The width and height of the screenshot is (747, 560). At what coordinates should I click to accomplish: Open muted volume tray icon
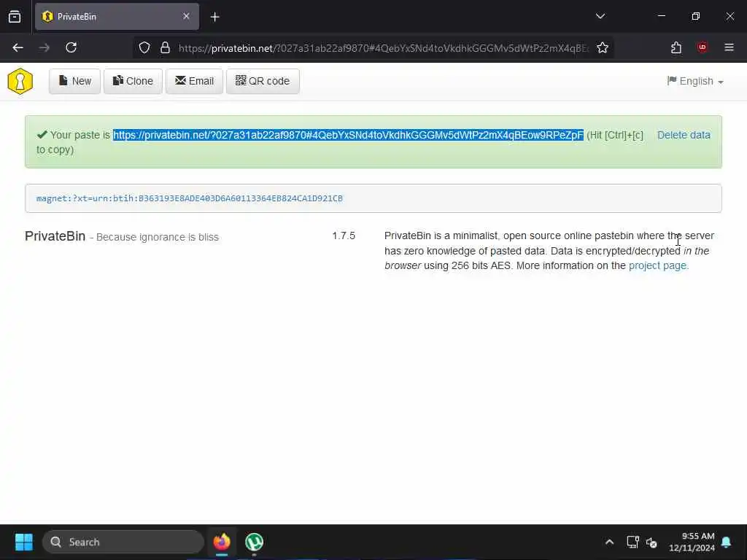tap(651, 542)
